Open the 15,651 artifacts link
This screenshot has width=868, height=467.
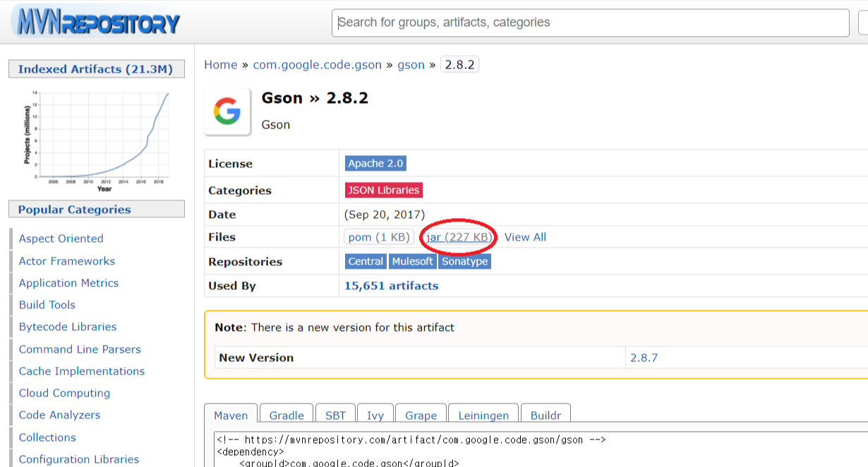point(391,286)
